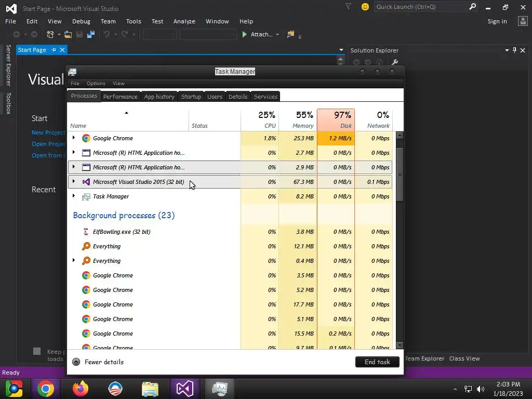This screenshot has height=399, width=532.
Task: Open Solution Explorer window position dropdown
Action: pos(507,50)
